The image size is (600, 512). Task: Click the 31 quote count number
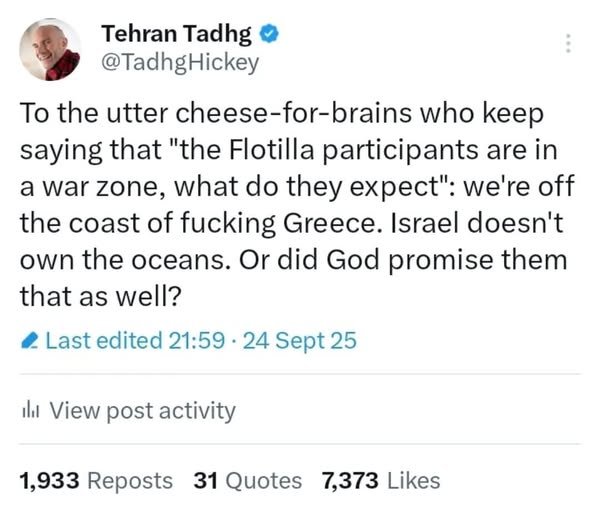[x=206, y=480]
